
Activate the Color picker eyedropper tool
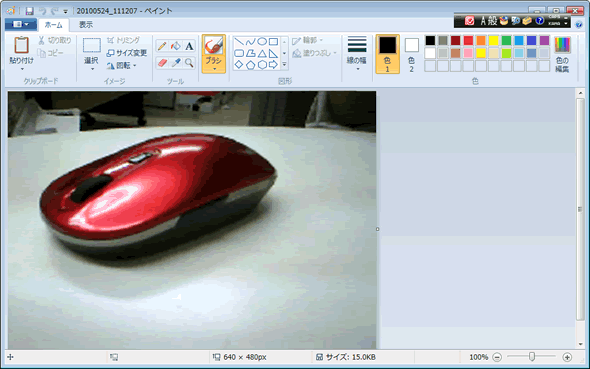175,62
